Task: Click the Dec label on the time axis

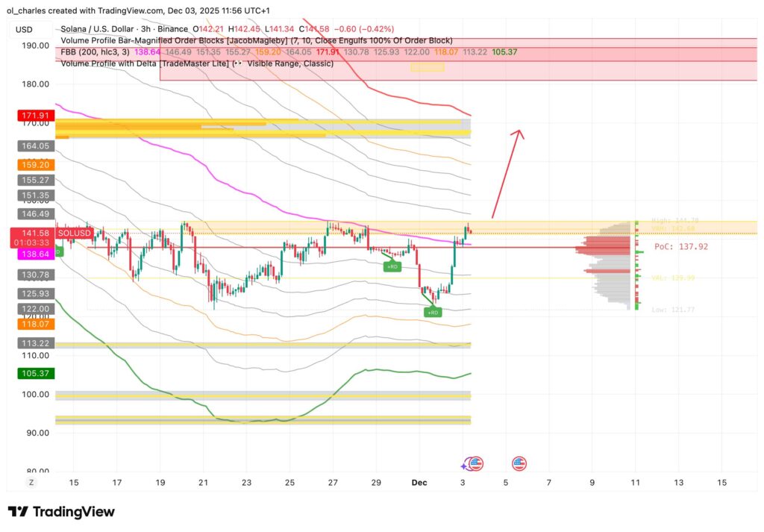Action: pyautogui.click(x=419, y=483)
